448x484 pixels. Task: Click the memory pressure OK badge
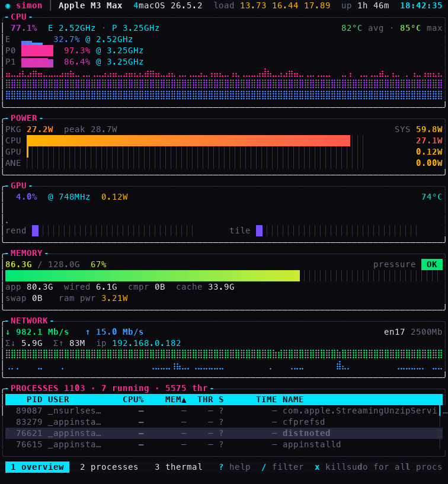[431, 265]
